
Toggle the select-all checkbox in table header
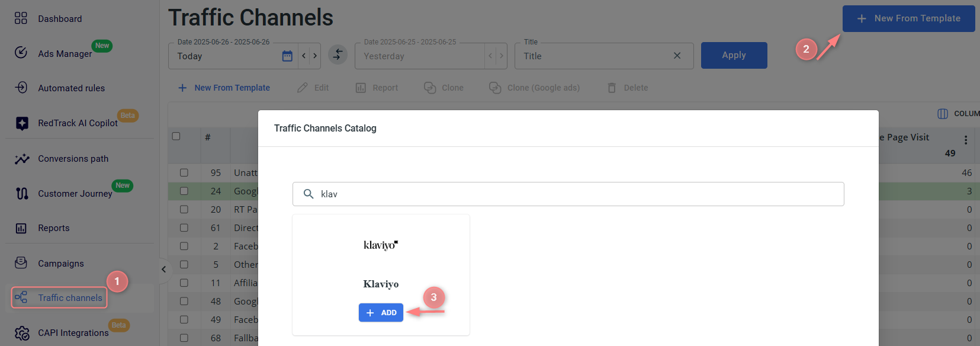point(176,136)
